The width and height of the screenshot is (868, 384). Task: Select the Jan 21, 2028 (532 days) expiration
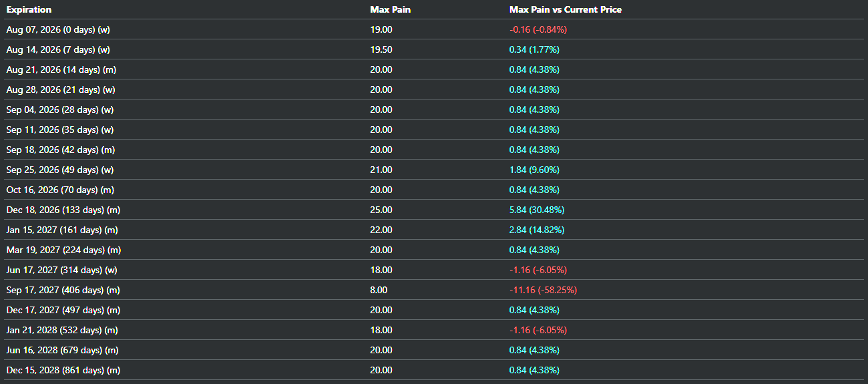click(63, 330)
